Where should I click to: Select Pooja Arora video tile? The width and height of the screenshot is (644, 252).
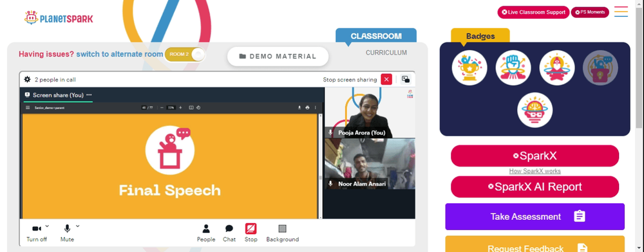click(370, 113)
